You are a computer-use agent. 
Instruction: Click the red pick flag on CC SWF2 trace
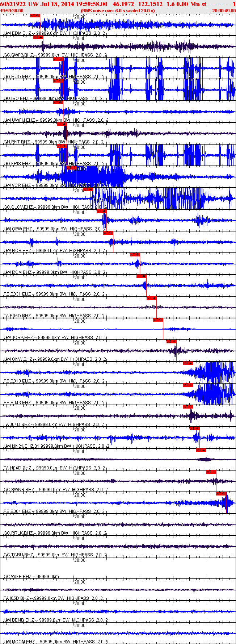click(x=38, y=37)
